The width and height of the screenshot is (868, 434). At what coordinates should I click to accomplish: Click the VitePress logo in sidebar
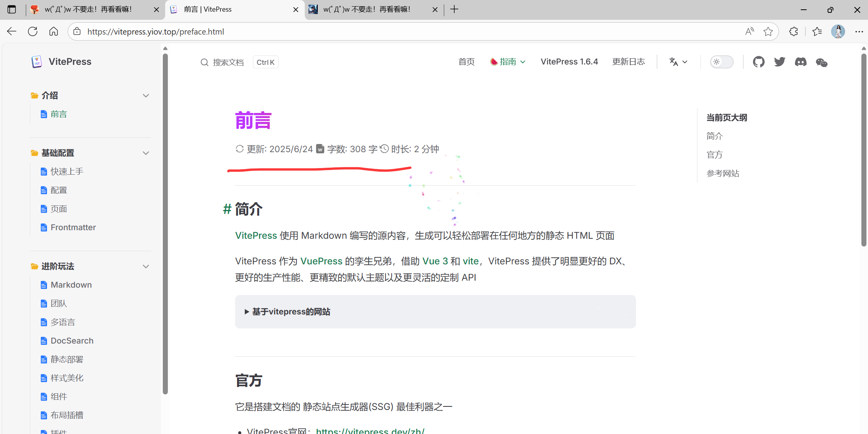click(37, 61)
